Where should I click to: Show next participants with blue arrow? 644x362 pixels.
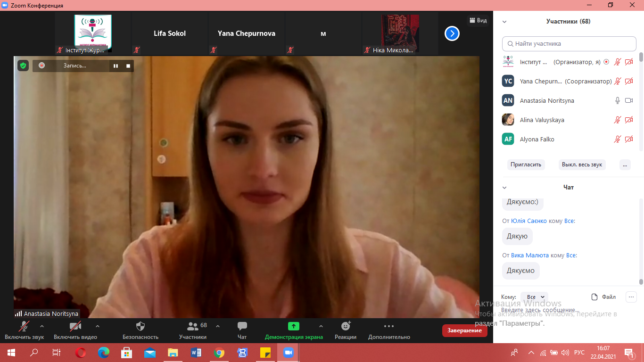tap(452, 33)
